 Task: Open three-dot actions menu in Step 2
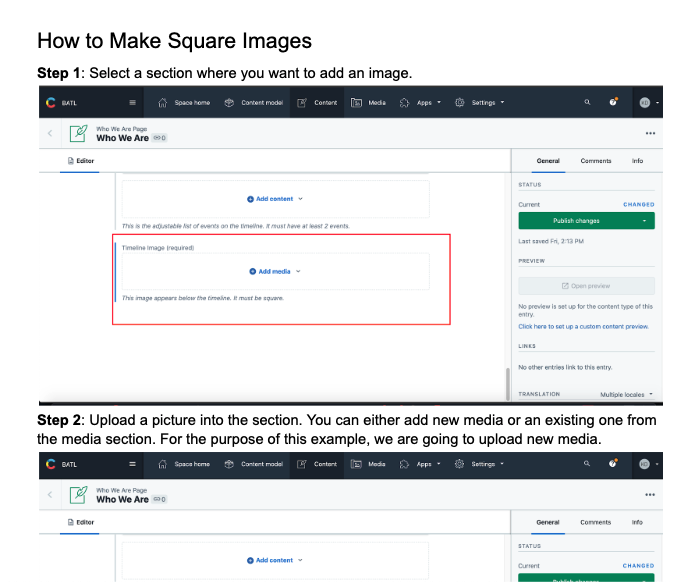pyautogui.click(x=650, y=494)
